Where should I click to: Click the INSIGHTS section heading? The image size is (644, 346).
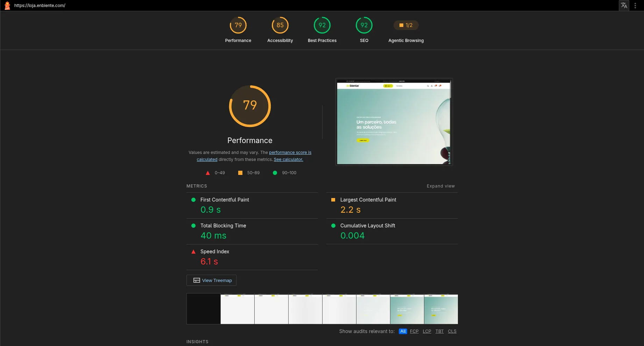[197, 342]
